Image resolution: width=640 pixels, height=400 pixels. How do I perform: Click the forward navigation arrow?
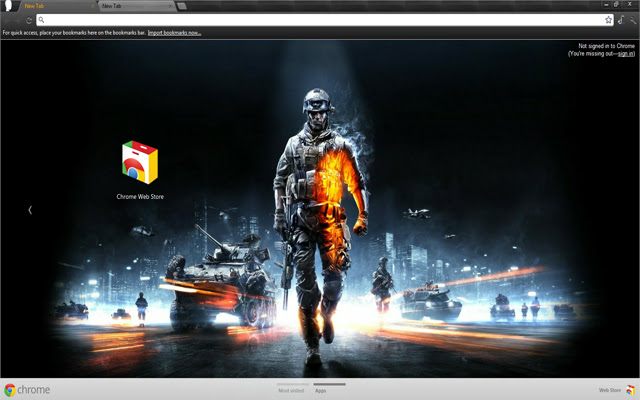point(18,20)
